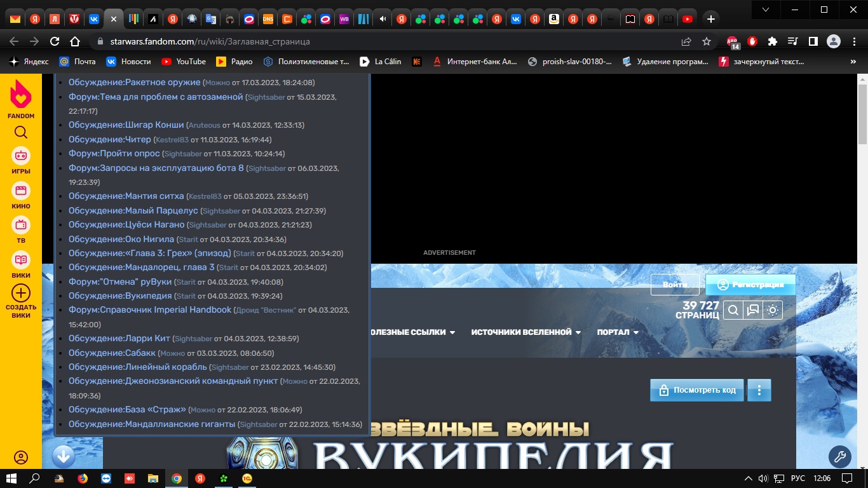
Task: Open the Почта bookmark
Action: 77,62
